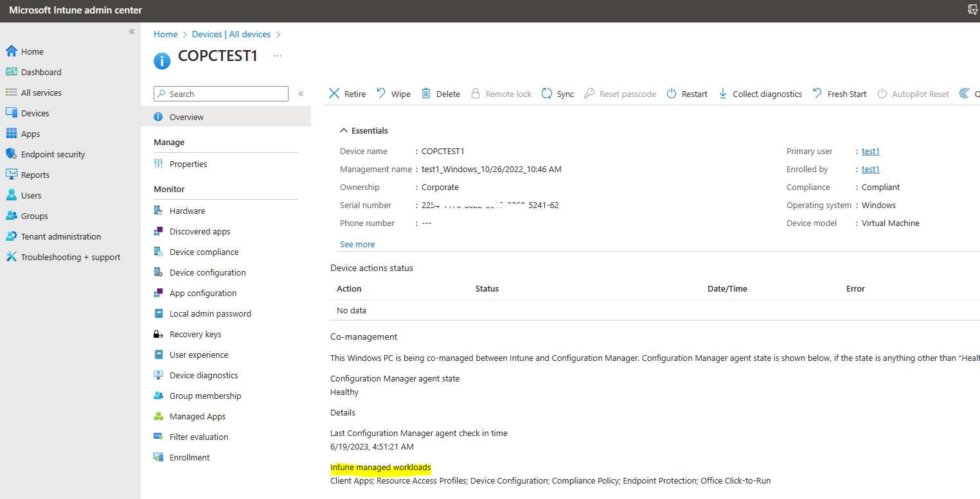The image size is (980, 499).
Task: Click Collect diagnostics
Action: (760, 93)
